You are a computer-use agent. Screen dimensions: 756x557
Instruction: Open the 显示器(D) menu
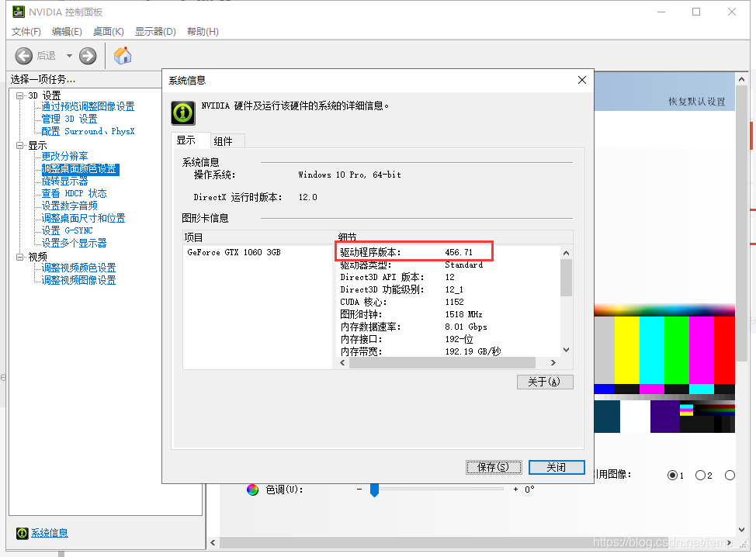155,31
